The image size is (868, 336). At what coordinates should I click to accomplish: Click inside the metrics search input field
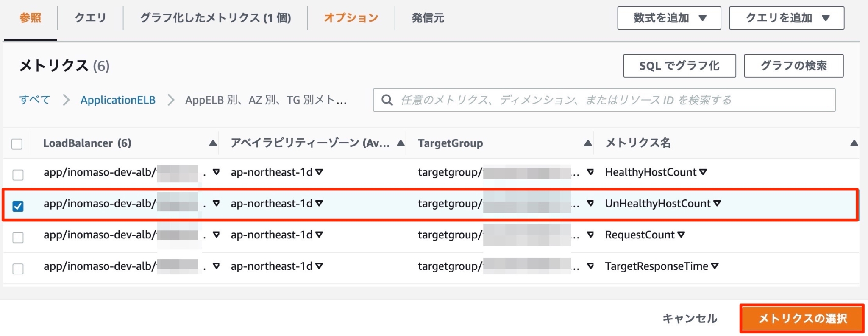(551, 100)
